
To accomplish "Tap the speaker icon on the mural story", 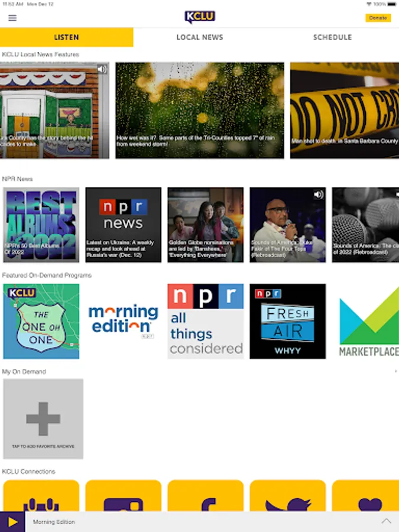I will 102,69.
